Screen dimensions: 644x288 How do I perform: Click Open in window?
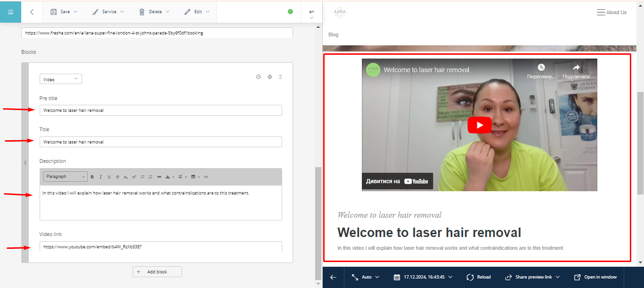(595, 277)
